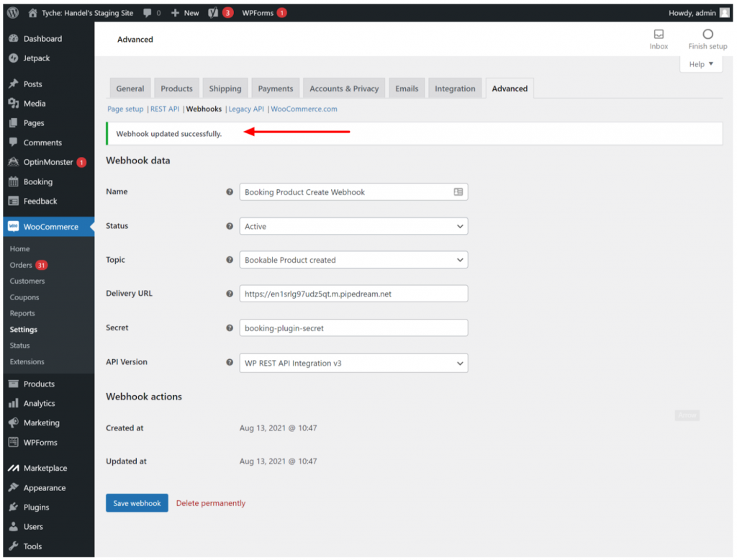Select the Plugins icon in the sidebar
Screen dimensions: 737x560
coord(14,507)
